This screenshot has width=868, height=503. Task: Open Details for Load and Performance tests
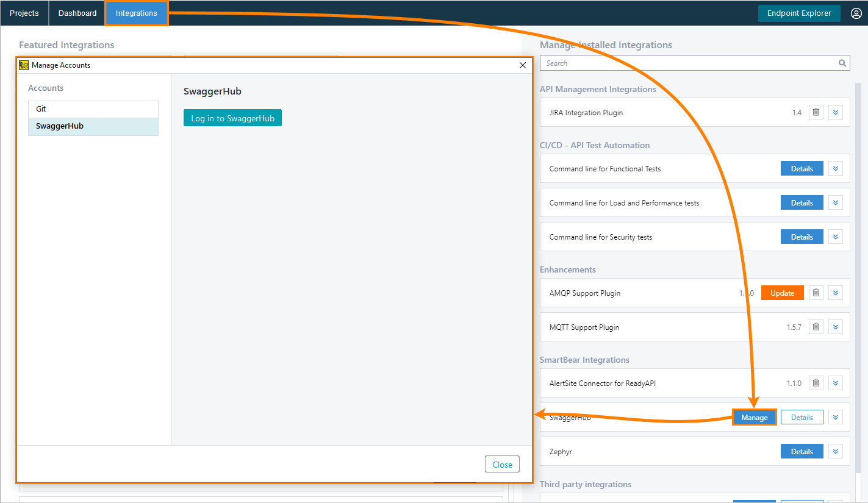click(802, 203)
